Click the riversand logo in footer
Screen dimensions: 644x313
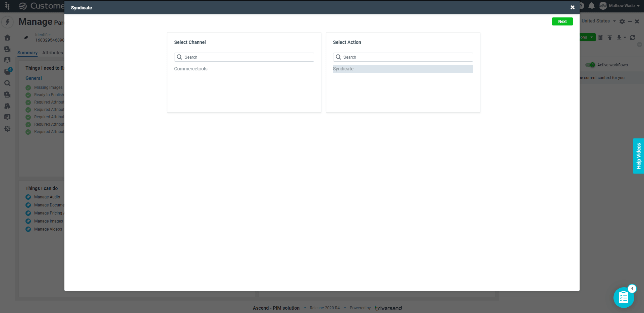(x=388, y=308)
